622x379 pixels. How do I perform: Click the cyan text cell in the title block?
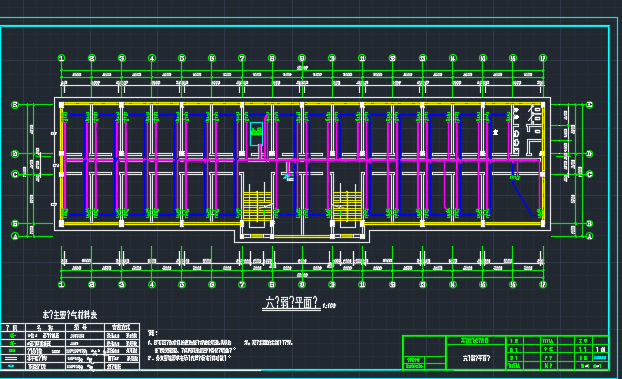[600, 358]
